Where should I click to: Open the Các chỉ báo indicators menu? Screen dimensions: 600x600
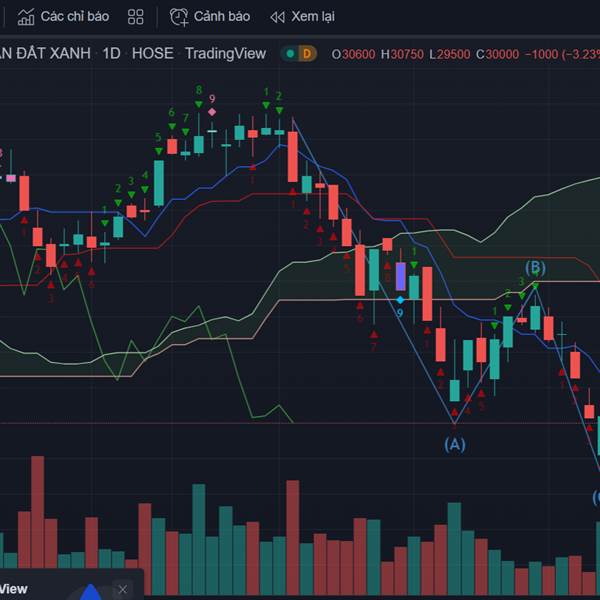tap(63, 17)
